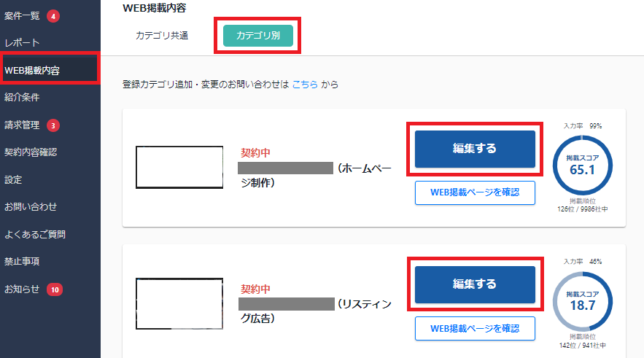
Task: Click WEB掲載ページを確認 for ホームページ制作
Action: coord(475,192)
